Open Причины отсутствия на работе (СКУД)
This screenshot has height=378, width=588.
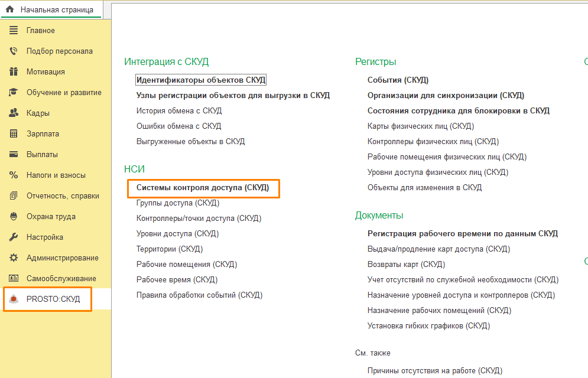click(x=434, y=370)
